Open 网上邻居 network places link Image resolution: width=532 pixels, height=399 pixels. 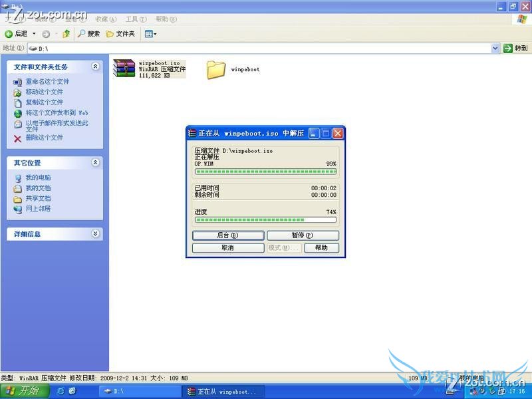point(38,209)
